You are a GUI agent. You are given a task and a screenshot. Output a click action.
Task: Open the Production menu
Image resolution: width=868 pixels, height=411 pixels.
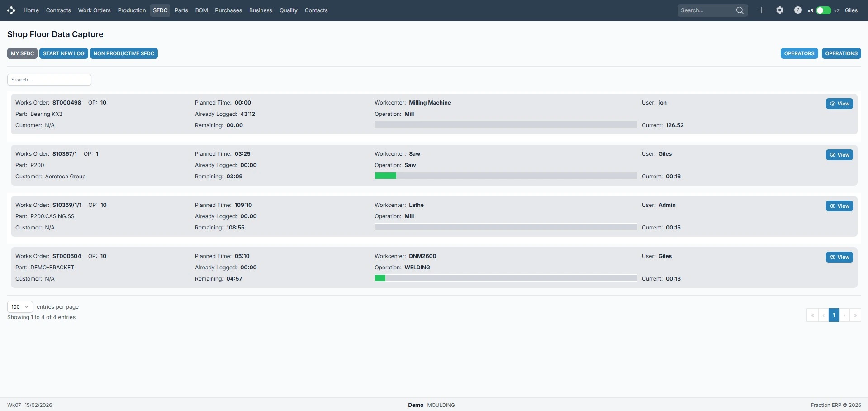[132, 10]
